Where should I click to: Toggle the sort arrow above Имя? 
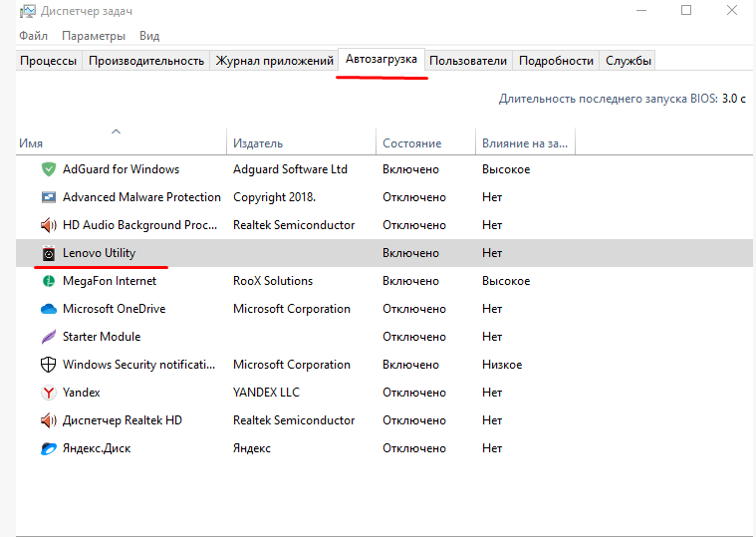(x=116, y=132)
